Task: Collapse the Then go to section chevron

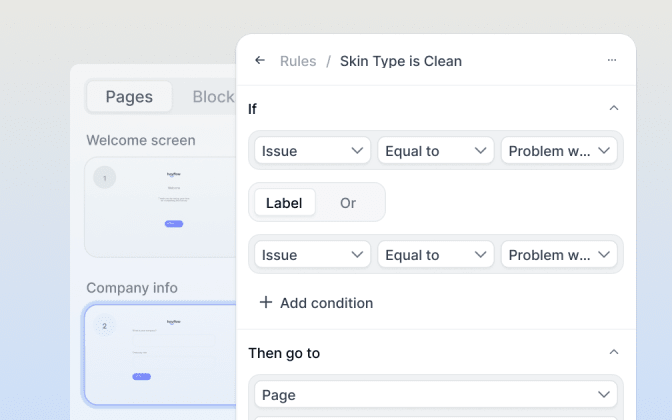Action: (614, 352)
